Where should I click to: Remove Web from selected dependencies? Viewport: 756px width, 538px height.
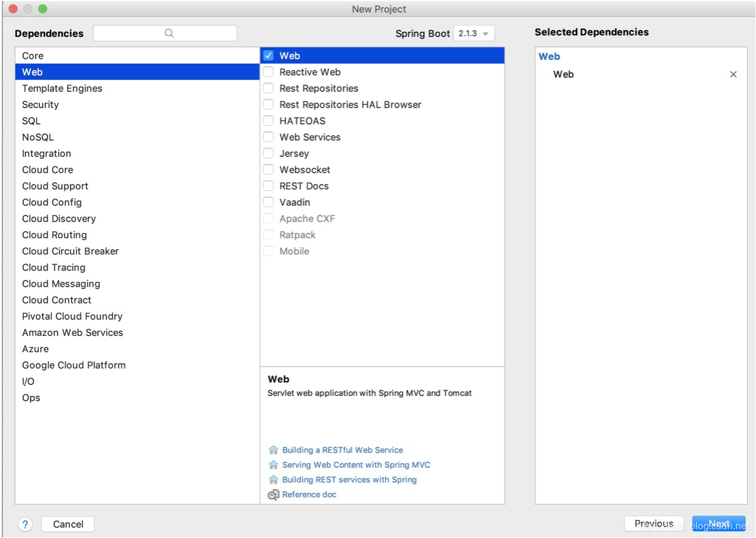pyautogui.click(x=733, y=74)
